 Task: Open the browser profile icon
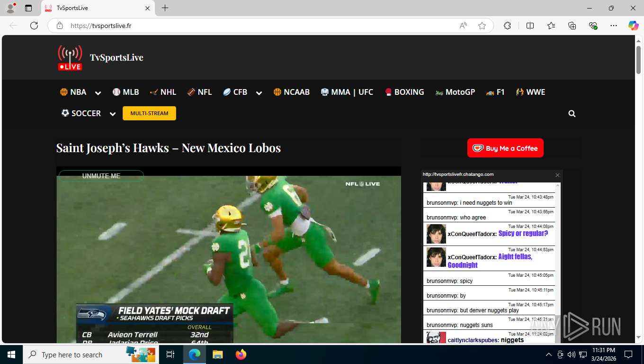(10, 8)
